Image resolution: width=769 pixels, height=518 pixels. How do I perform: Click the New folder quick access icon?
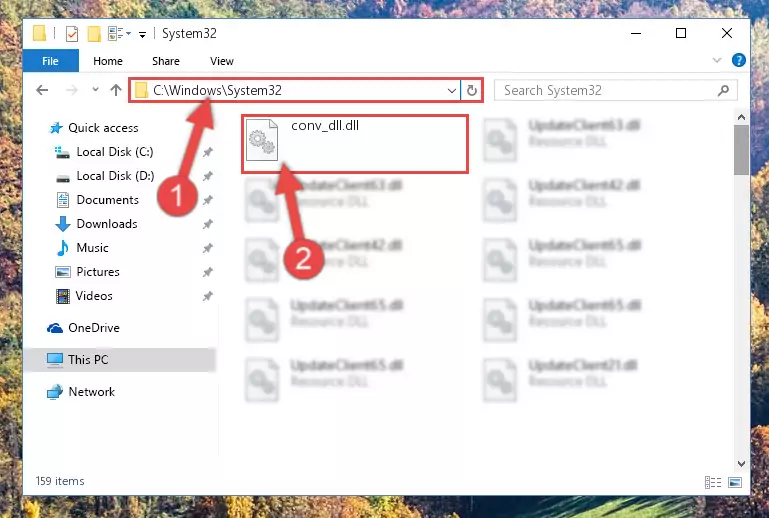coord(94,33)
